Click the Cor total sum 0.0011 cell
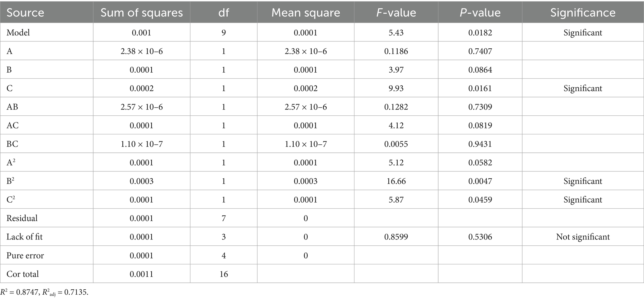 (141, 274)
